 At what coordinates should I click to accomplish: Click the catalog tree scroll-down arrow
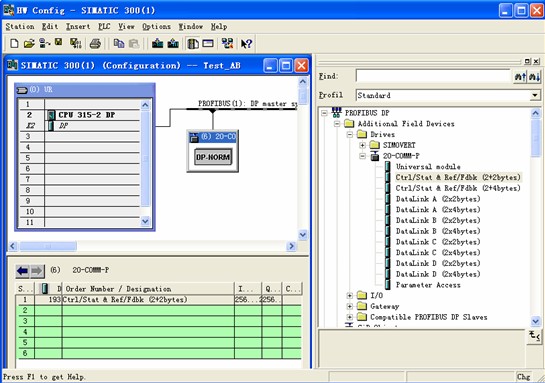[x=536, y=321]
